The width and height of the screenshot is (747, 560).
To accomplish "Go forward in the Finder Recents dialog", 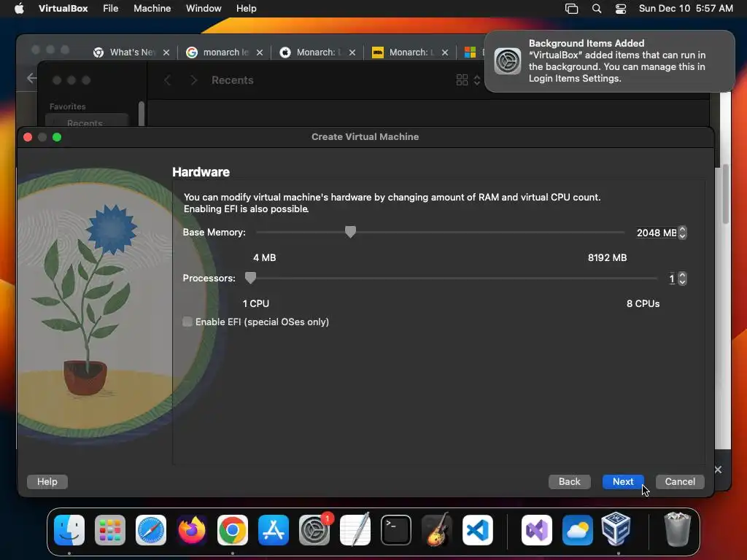I will pyautogui.click(x=193, y=80).
